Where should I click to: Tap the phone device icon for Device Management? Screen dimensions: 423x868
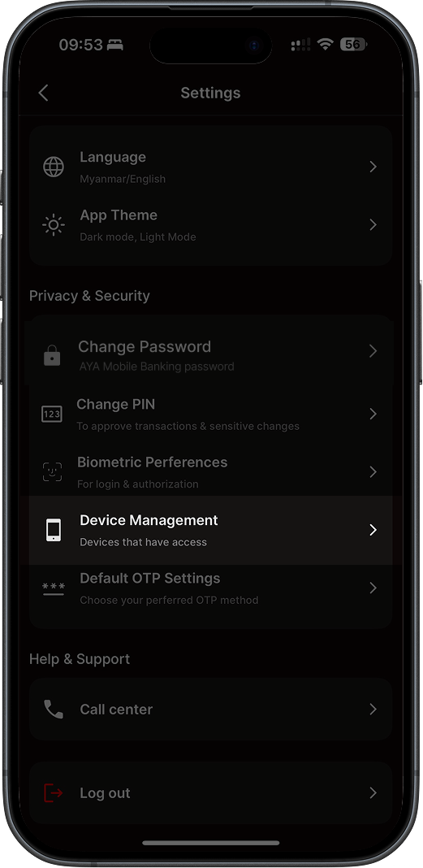(54, 530)
